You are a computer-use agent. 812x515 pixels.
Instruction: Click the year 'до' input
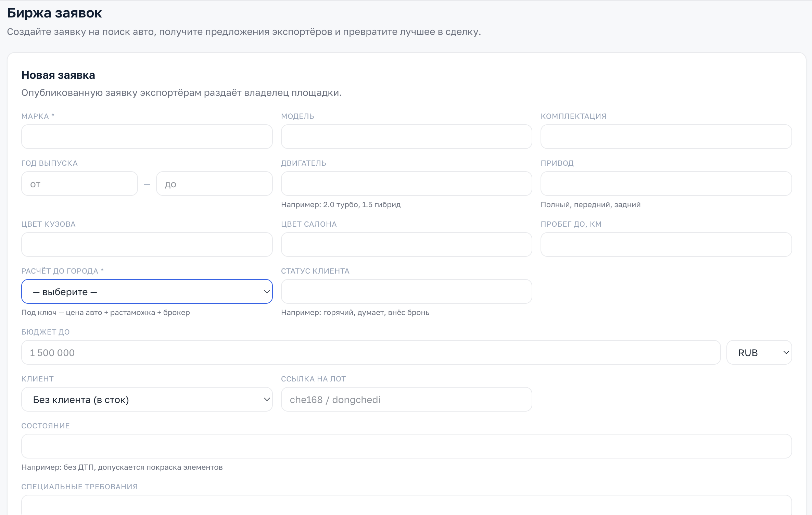pyautogui.click(x=214, y=184)
